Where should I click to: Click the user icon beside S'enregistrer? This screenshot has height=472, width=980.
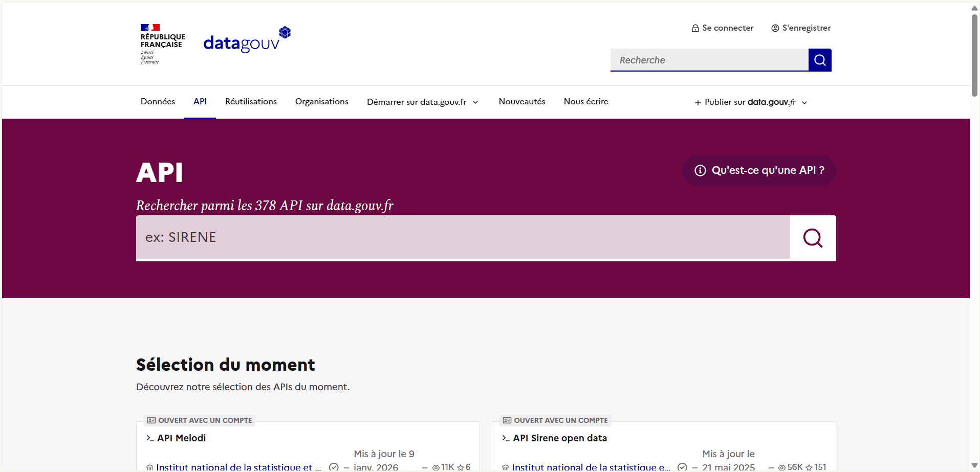[775, 28]
